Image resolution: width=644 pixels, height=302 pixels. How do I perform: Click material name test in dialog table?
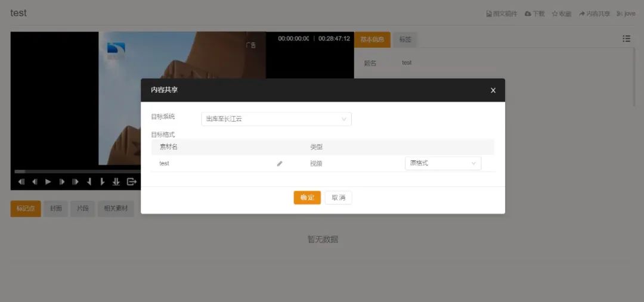(165, 163)
